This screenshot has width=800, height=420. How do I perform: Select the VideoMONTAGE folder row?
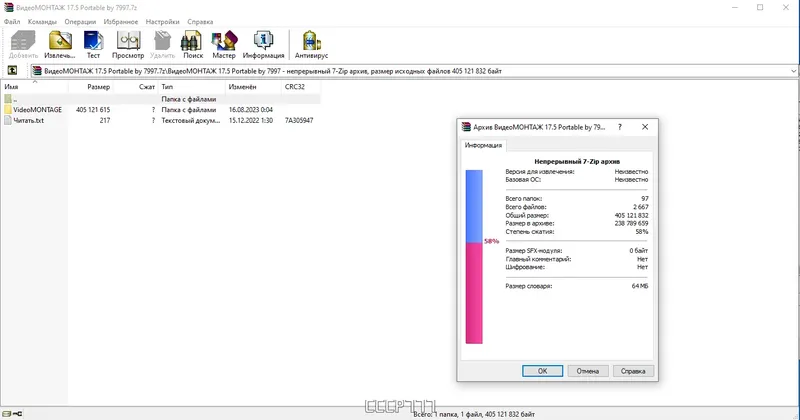pyautogui.click(x=161, y=110)
